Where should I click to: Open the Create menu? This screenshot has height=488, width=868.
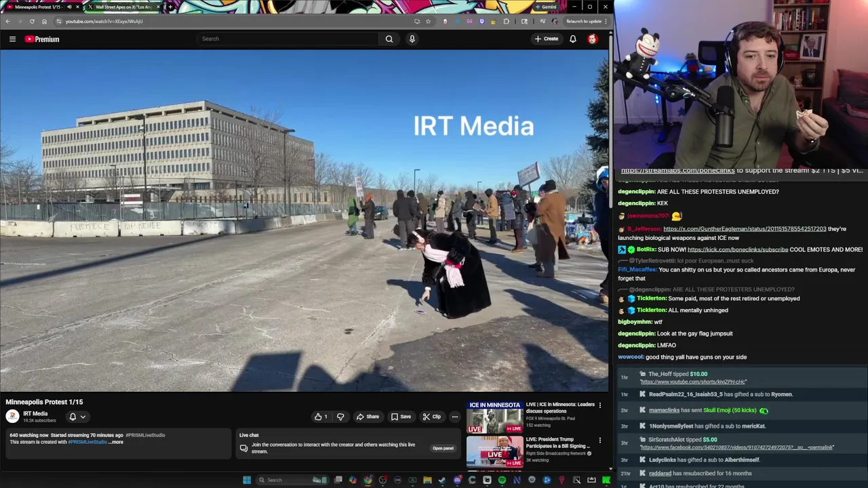547,39
